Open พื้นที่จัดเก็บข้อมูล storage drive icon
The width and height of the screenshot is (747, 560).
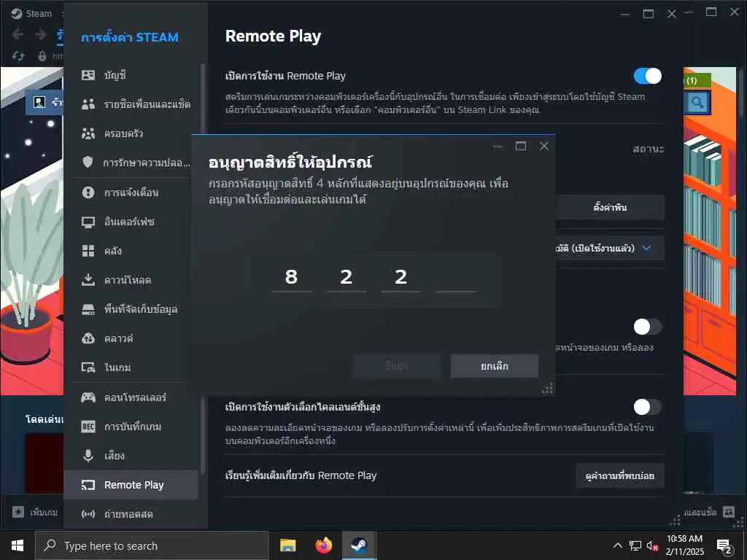[88, 309]
